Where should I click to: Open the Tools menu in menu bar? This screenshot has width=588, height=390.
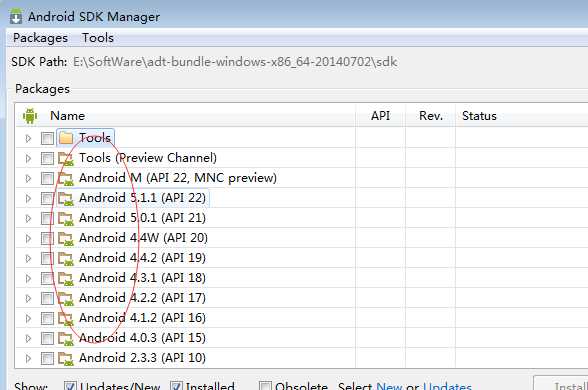pos(98,38)
